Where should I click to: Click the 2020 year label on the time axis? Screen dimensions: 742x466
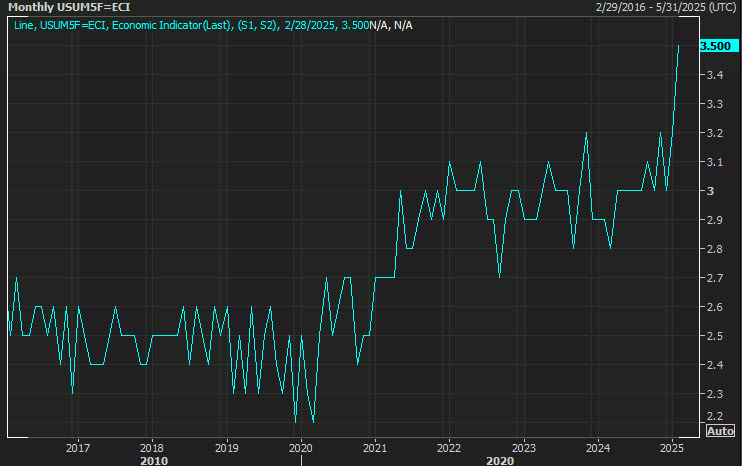click(302, 448)
